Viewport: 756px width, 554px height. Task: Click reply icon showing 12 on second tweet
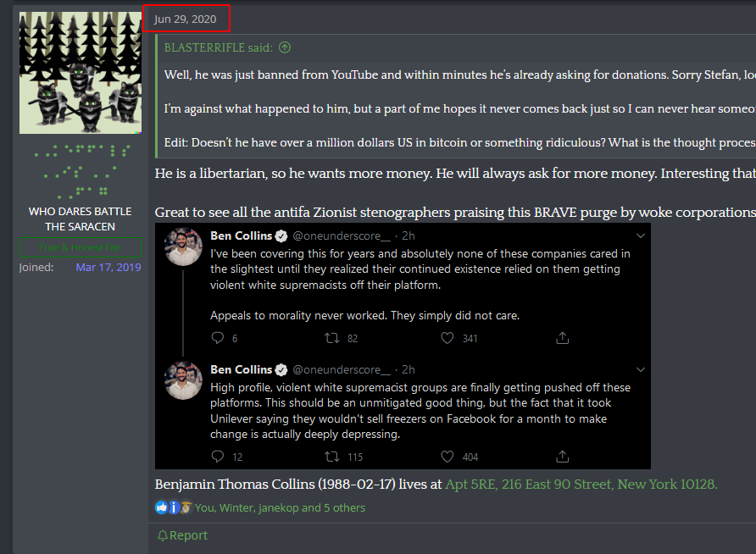(218, 457)
